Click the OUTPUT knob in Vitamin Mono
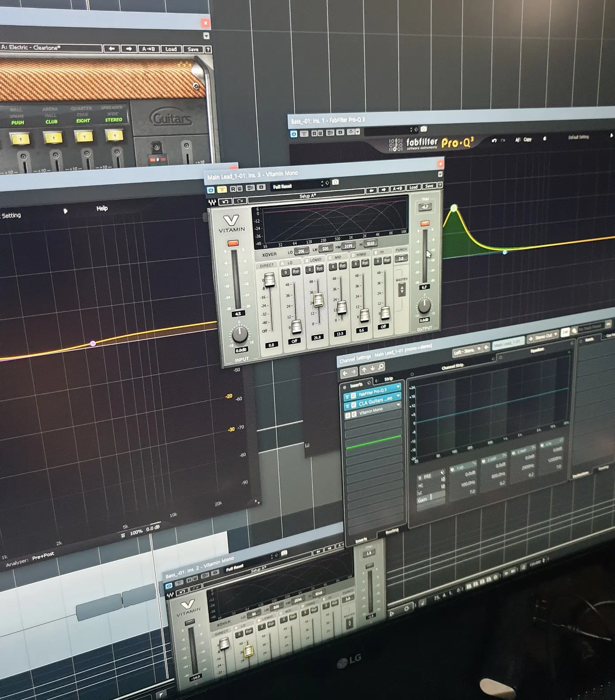 [424, 305]
